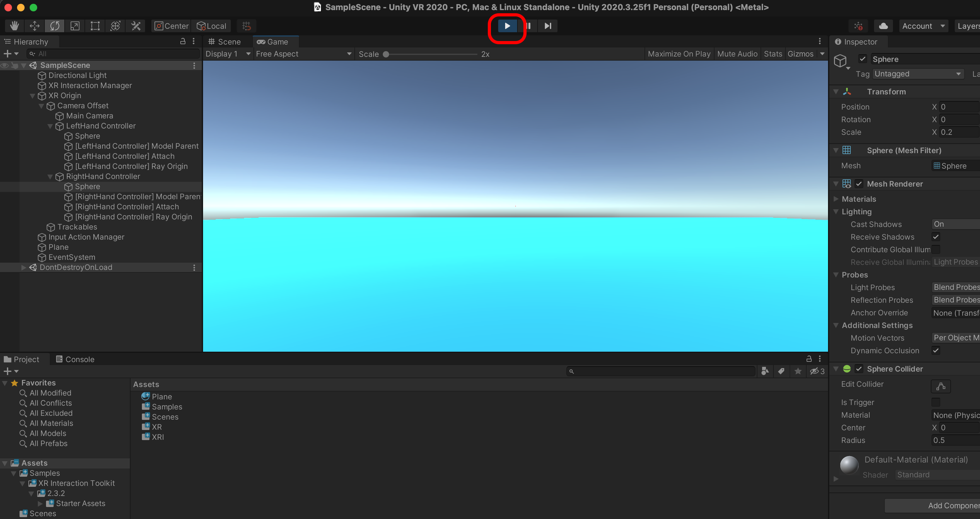Open Unity cloud services icon
Image resolution: width=980 pixels, height=519 pixels.
pos(884,26)
